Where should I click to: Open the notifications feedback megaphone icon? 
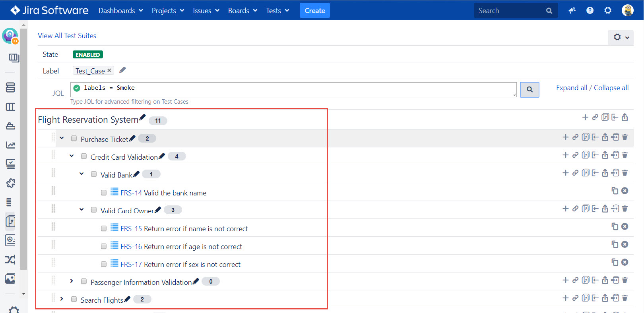(572, 10)
